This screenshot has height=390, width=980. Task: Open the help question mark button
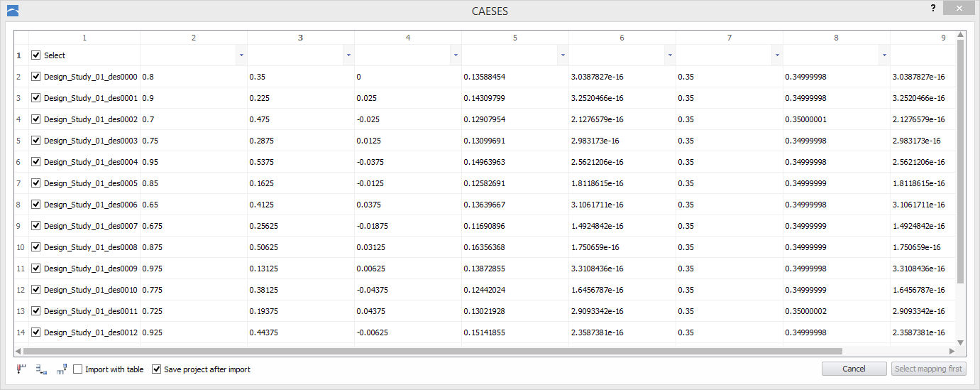click(933, 8)
